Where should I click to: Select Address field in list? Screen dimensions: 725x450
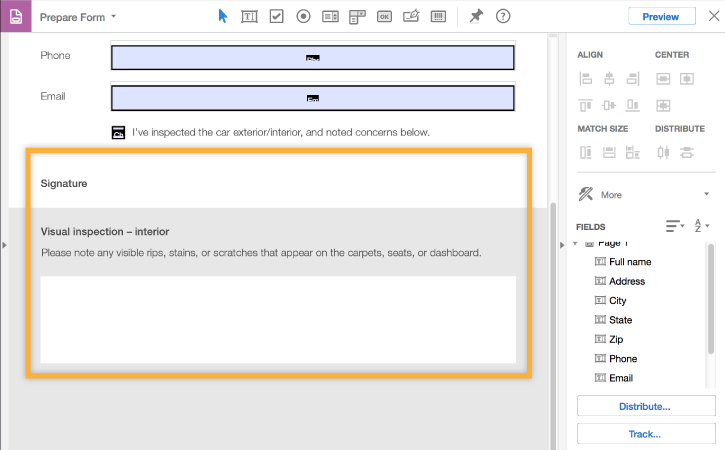(x=620, y=281)
